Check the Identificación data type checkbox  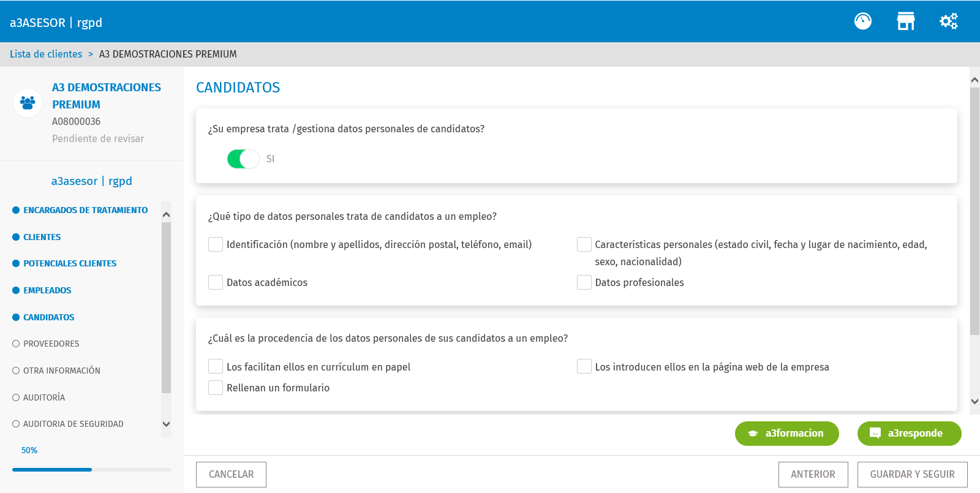[216, 244]
